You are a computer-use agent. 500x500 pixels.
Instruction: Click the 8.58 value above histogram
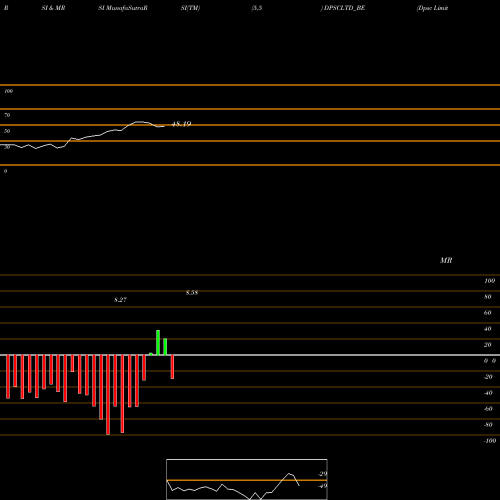[192, 293]
